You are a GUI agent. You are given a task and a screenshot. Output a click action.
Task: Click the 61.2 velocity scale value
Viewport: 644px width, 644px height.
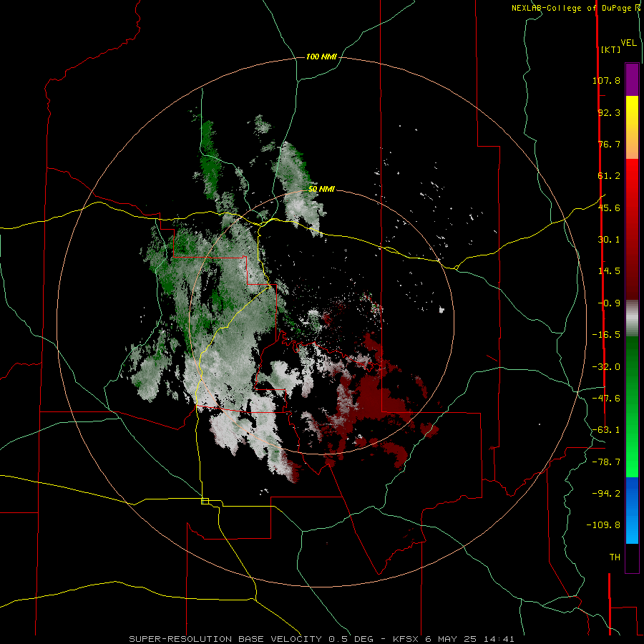(x=609, y=176)
